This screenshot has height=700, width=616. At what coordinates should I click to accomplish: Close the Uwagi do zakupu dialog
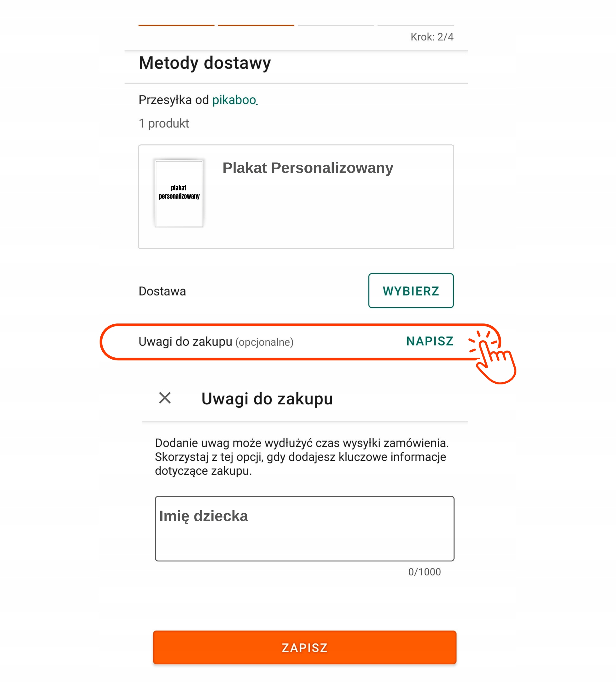165,398
